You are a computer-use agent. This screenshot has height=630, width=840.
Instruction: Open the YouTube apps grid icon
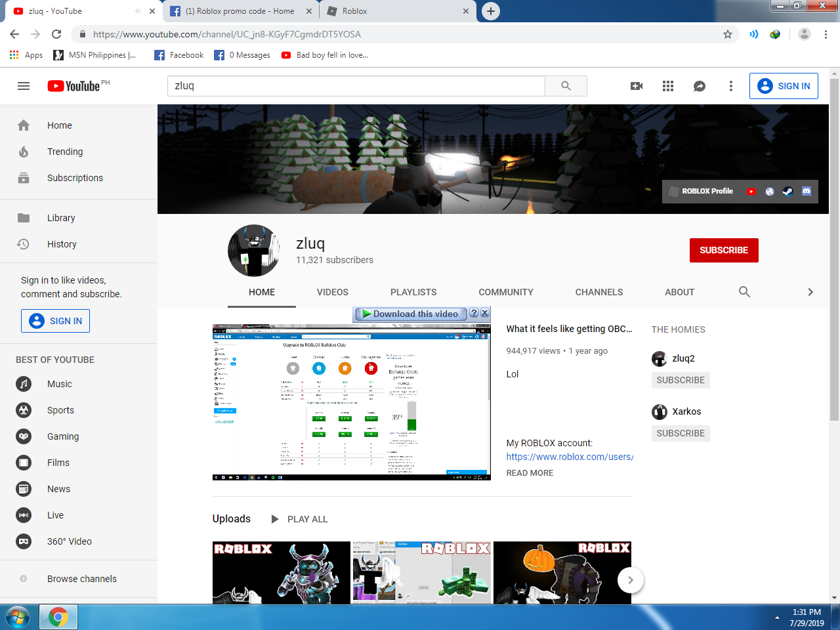coord(668,86)
